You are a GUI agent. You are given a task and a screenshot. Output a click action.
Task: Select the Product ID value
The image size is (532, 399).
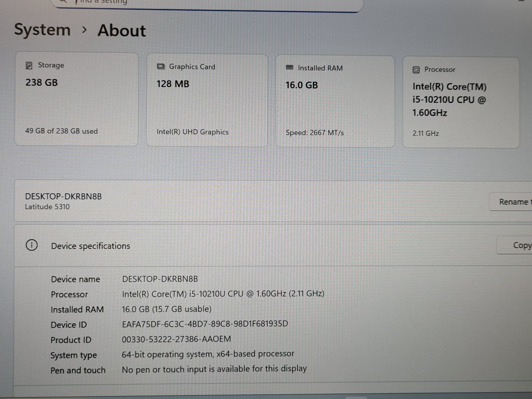coord(176,339)
